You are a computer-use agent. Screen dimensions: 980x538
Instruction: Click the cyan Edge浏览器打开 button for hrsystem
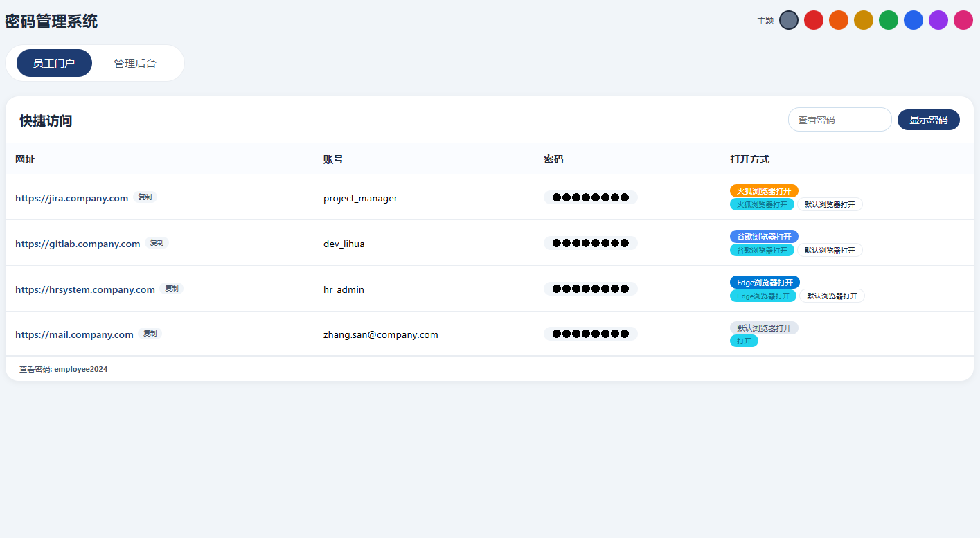pyautogui.click(x=763, y=296)
